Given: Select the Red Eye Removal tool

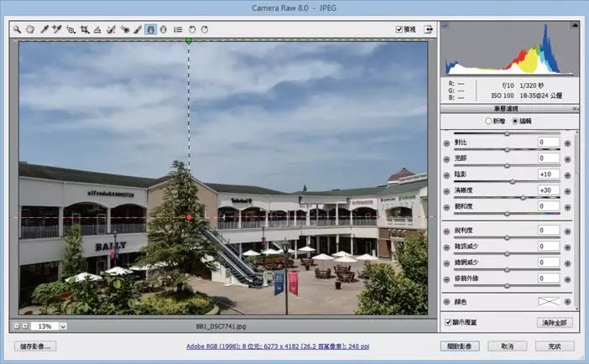Looking at the screenshot, I should (x=125, y=29).
